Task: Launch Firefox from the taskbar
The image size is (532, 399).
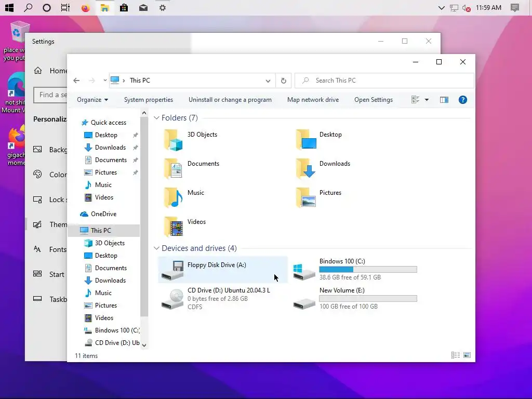Action: (x=86, y=8)
